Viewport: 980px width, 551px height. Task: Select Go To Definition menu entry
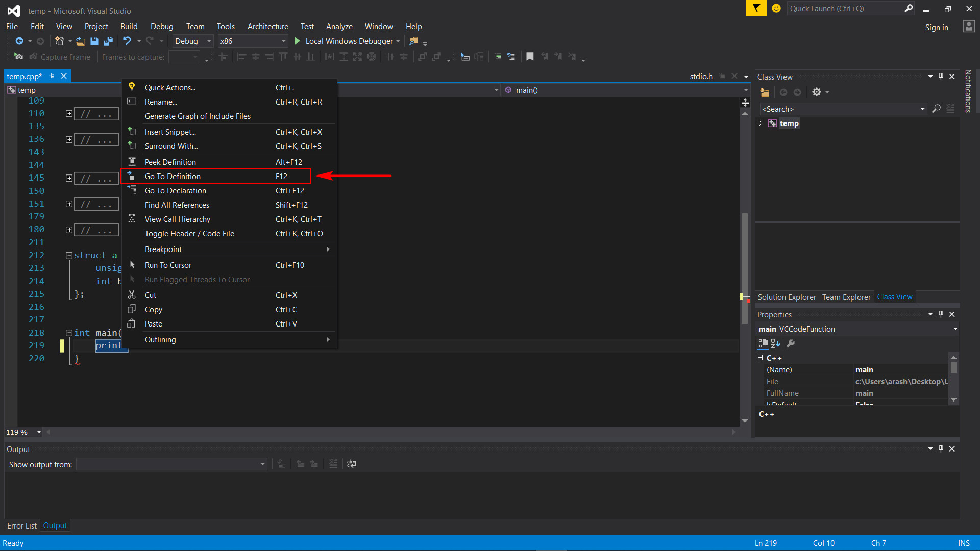tap(173, 177)
